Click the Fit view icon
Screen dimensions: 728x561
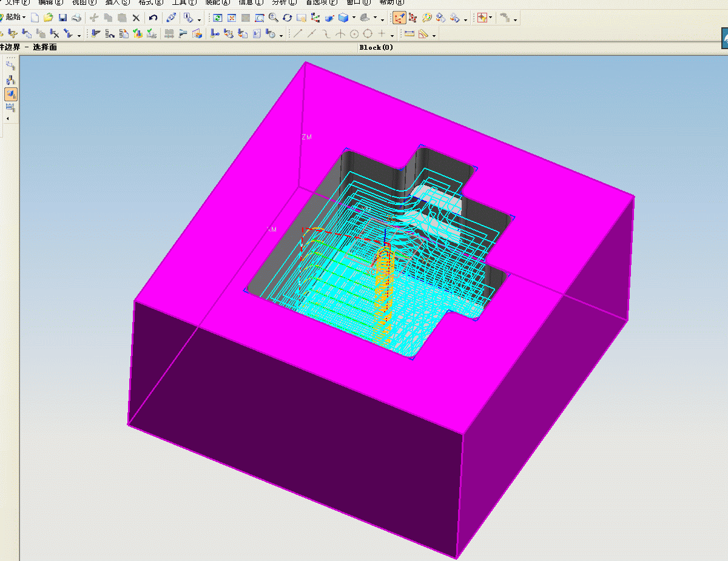point(259,18)
